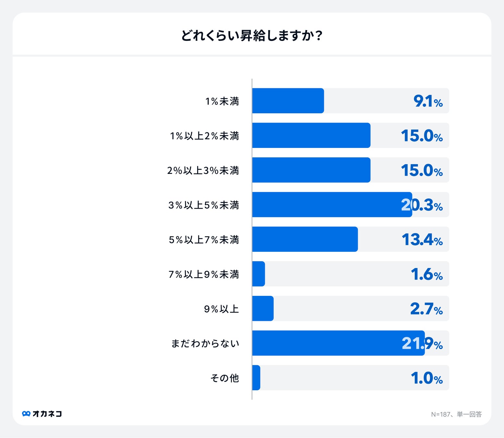Click the 5%以上7%未満 bar

(305, 239)
